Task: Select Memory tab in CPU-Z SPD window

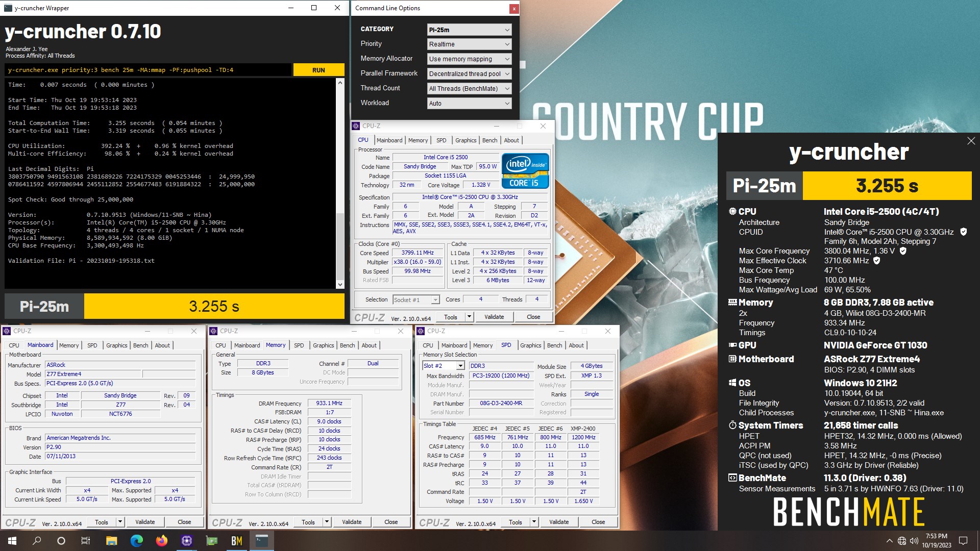Action: click(483, 345)
